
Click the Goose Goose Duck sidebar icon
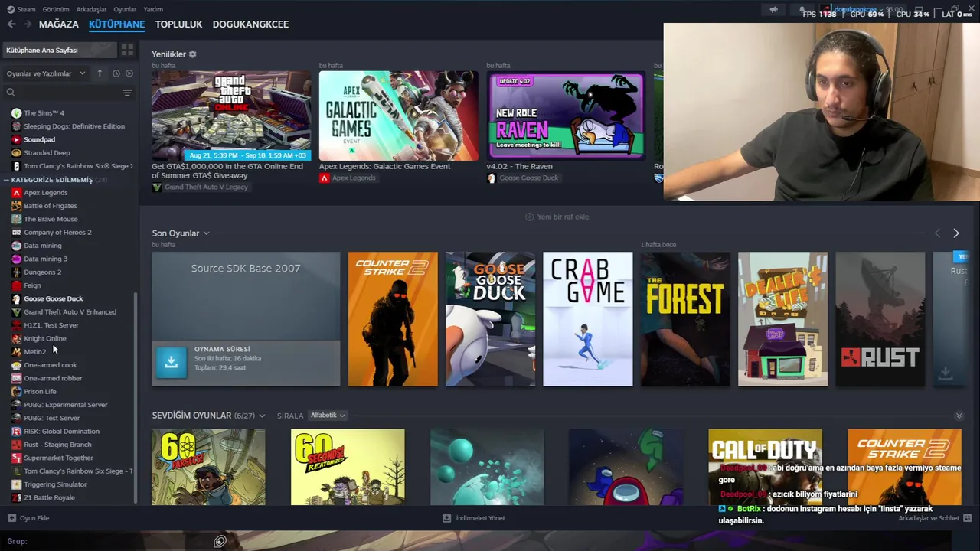point(16,298)
